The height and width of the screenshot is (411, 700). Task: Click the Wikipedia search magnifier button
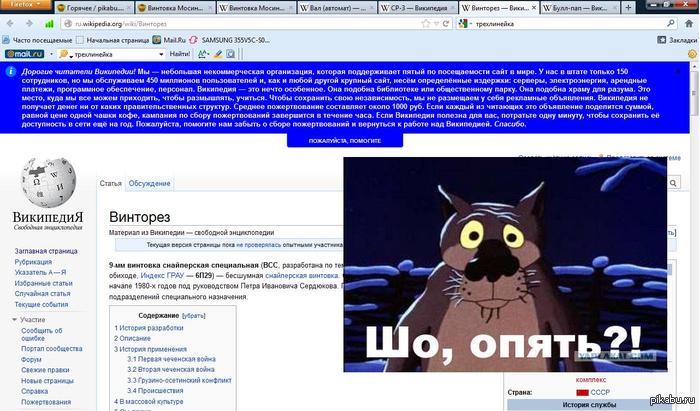coord(673,183)
